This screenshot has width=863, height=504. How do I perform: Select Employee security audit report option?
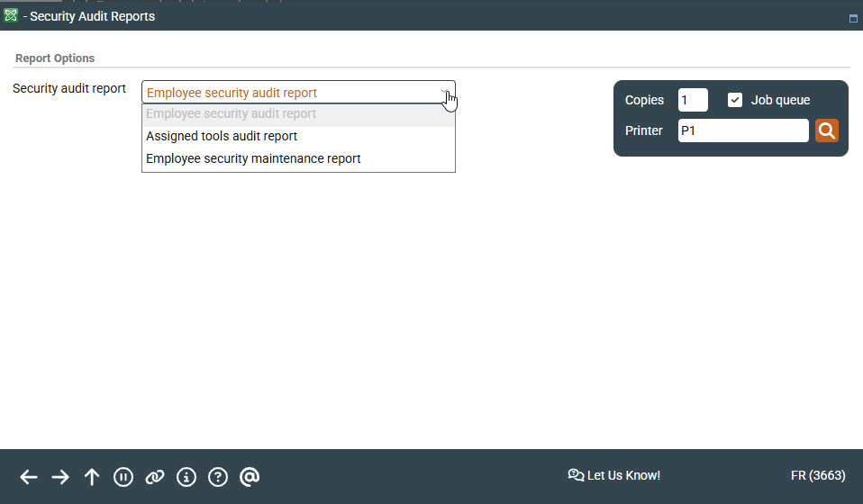coord(232,114)
